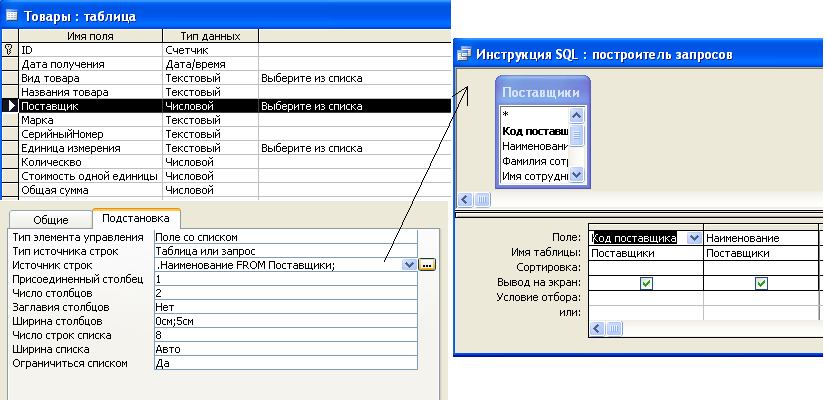Select the Стоимость одной единицы field name
Screen dimensions: 826x408
coord(91,176)
